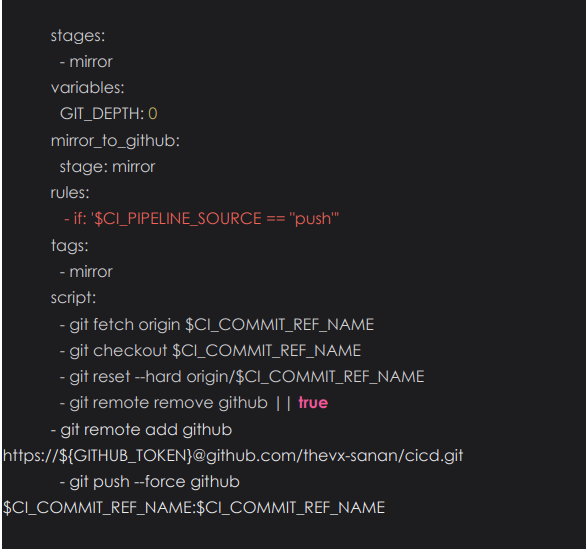Click the 'git remote remove github' command

coord(164,403)
